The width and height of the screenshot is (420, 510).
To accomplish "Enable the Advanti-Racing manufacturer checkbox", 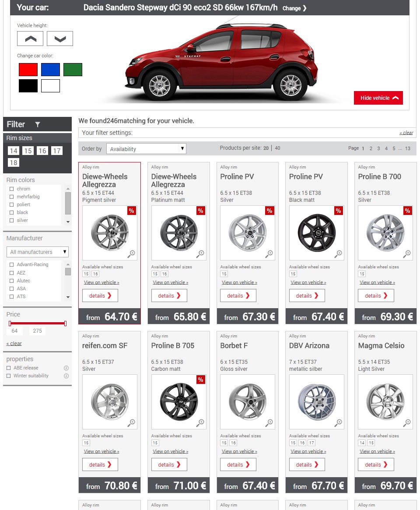I will coord(12,264).
